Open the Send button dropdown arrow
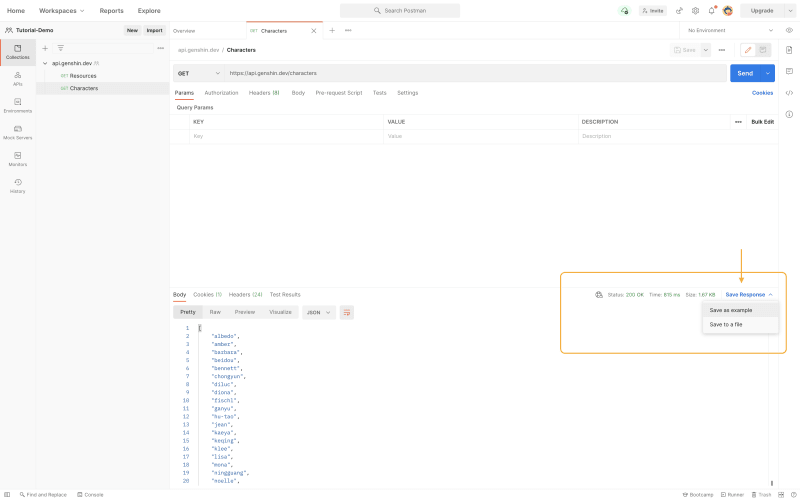This screenshot has height=500, width=800. 767,73
